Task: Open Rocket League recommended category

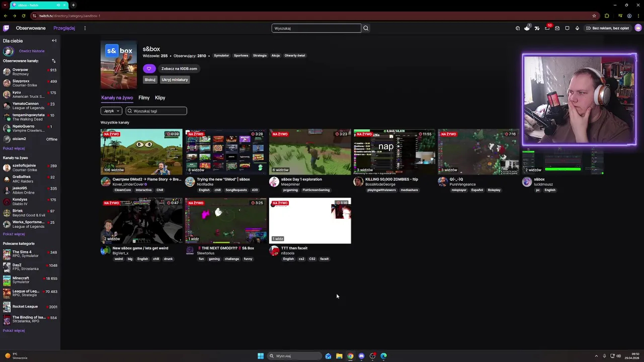Action: [x=30, y=307]
